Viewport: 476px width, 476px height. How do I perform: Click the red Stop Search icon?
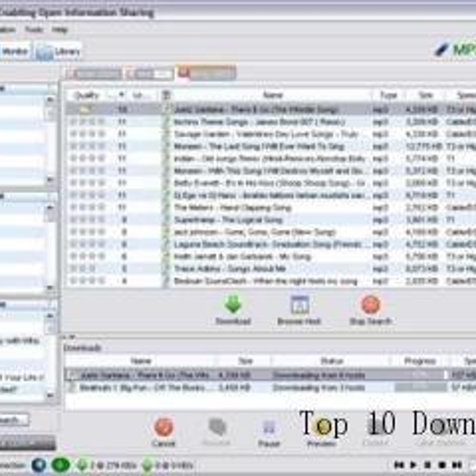click(371, 305)
